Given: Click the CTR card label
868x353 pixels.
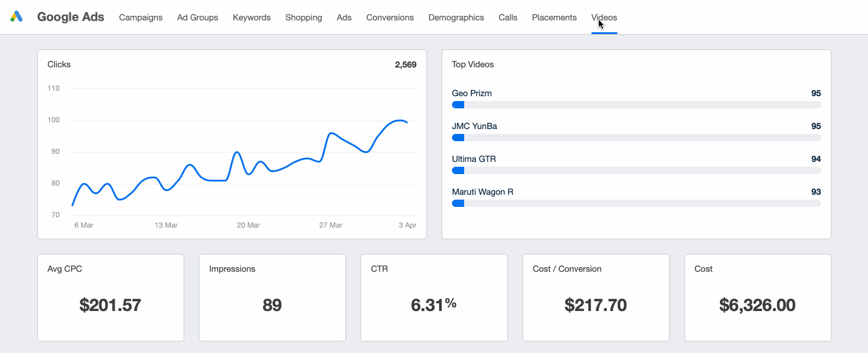Looking at the screenshot, I should coord(379,269).
